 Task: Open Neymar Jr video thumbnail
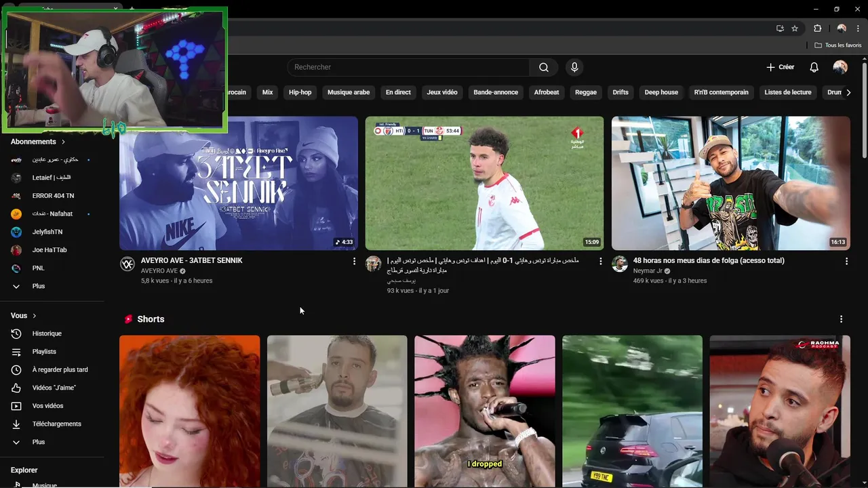click(730, 183)
